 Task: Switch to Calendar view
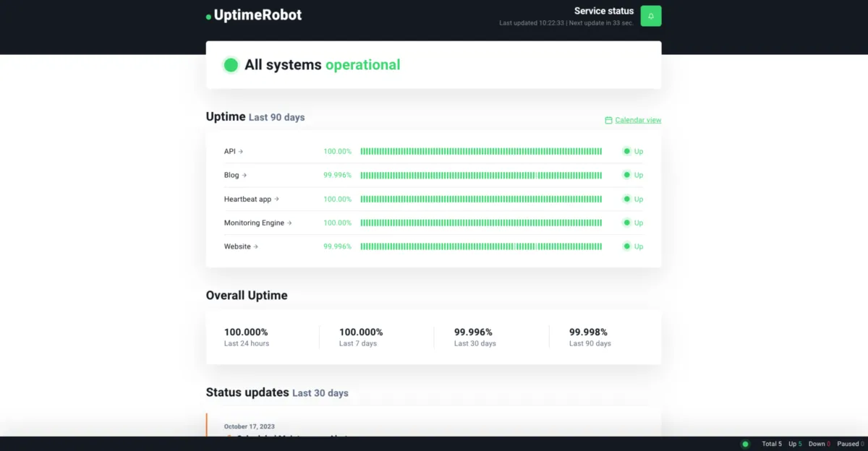click(x=637, y=120)
